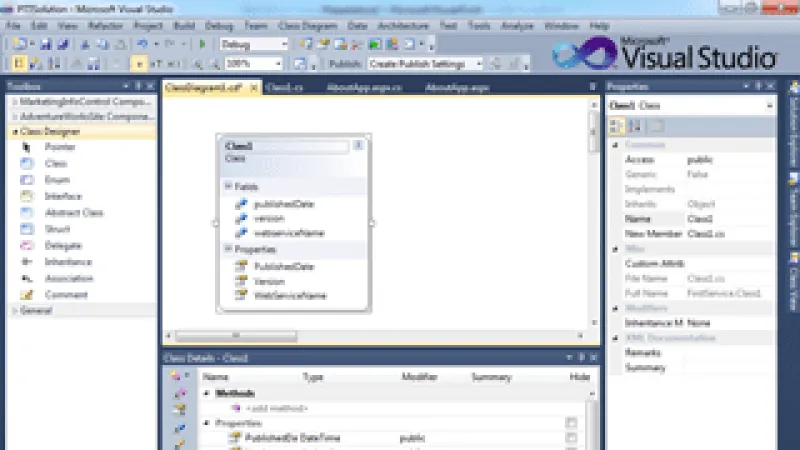The image size is (800, 450).
Task: Select the version field in Class1 shape
Action: pyautogui.click(x=269, y=218)
